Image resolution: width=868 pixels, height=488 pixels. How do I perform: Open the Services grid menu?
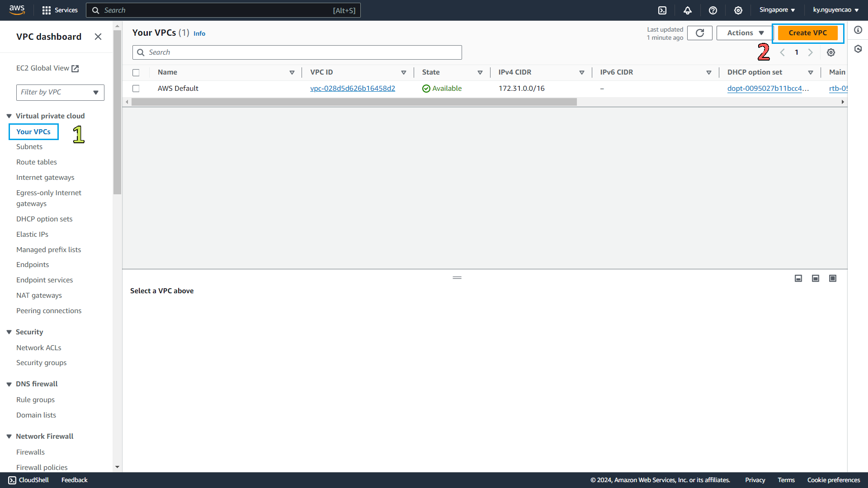[x=60, y=10]
